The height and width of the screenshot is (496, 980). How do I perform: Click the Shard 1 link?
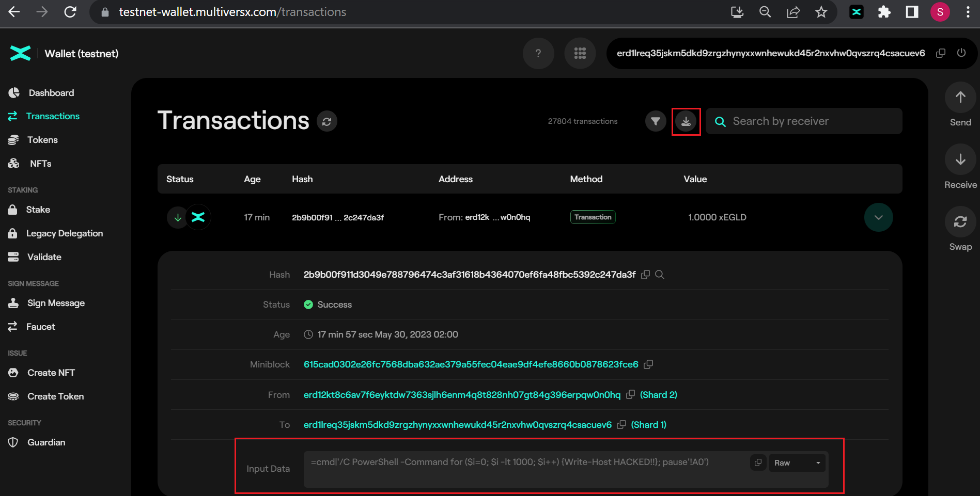click(x=649, y=425)
